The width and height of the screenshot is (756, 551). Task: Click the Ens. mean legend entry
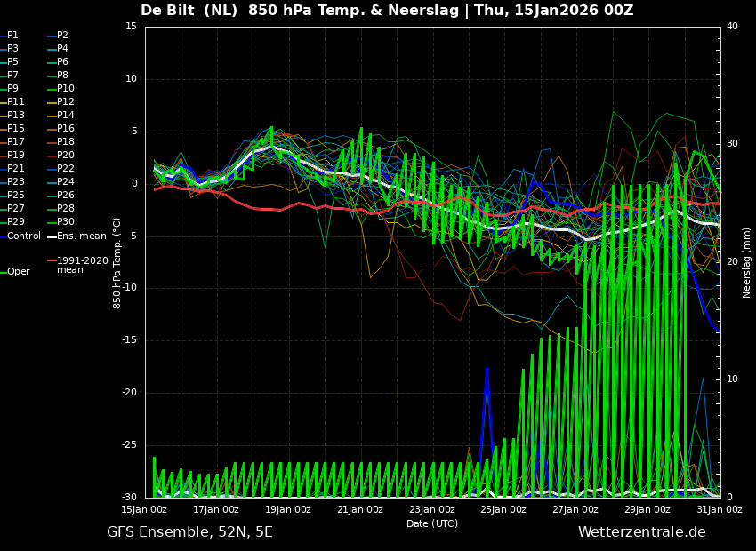tap(76, 236)
